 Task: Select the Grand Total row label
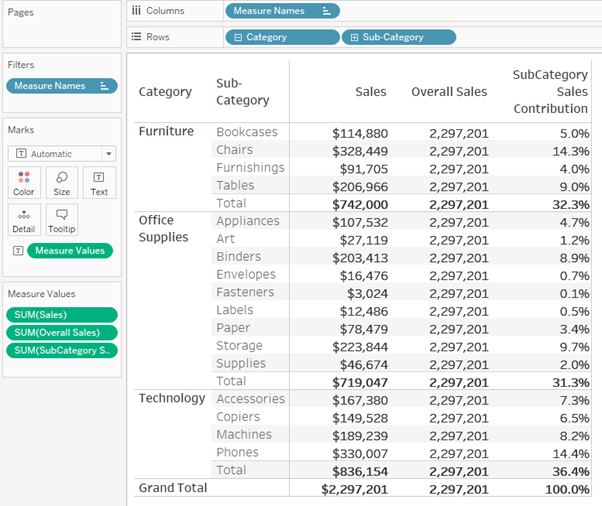point(171,488)
